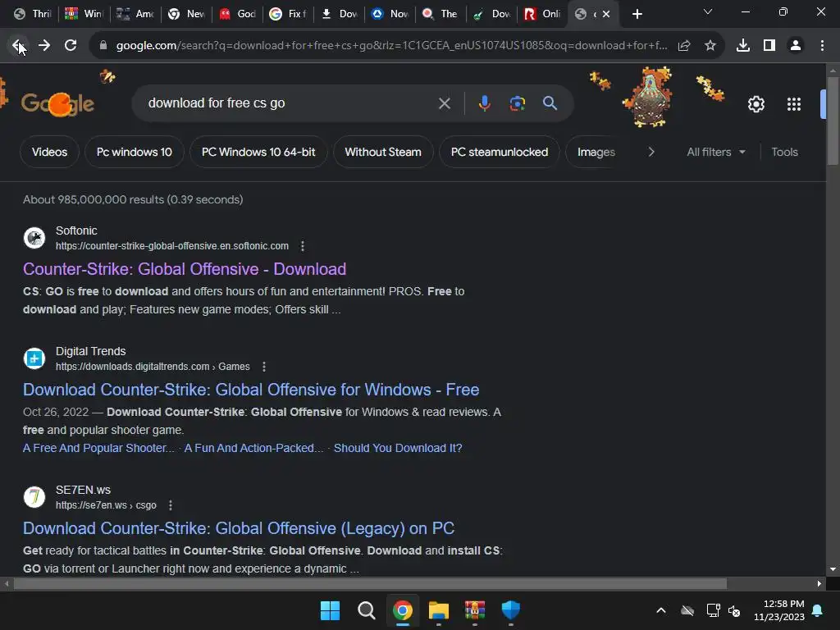Switch to the Onli browser tab
The height and width of the screenshot is (630, 840).
coord(542,14)
